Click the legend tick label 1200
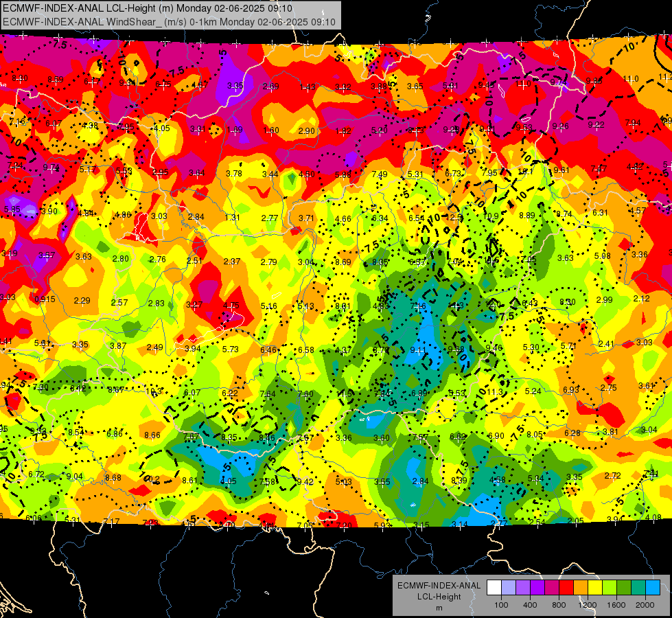The image size is (672, 618). (588, 605)
